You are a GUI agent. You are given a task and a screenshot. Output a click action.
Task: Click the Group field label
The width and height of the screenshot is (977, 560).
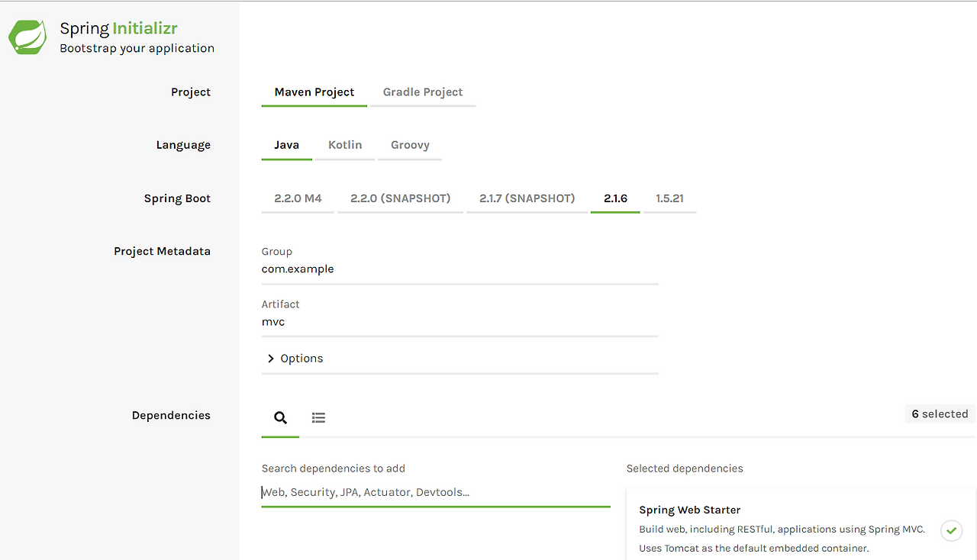click(277, 252)
